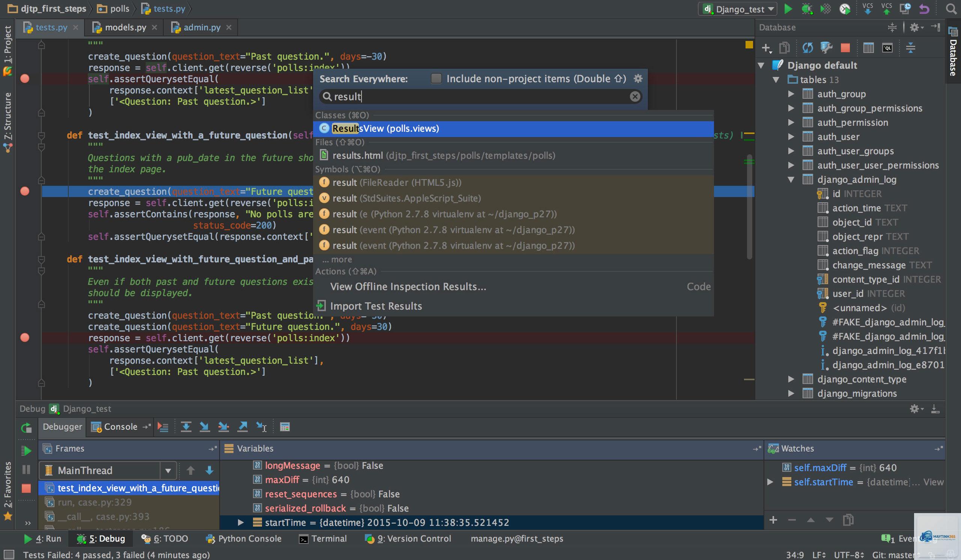Click the red stop square in Database toolbar

pos(845,48)
